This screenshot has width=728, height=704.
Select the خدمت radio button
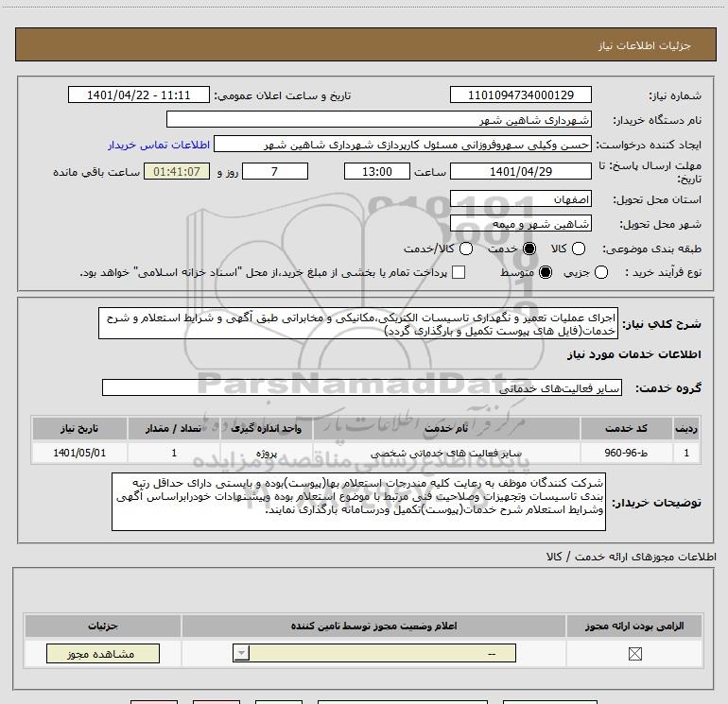[x=529, y=249]
